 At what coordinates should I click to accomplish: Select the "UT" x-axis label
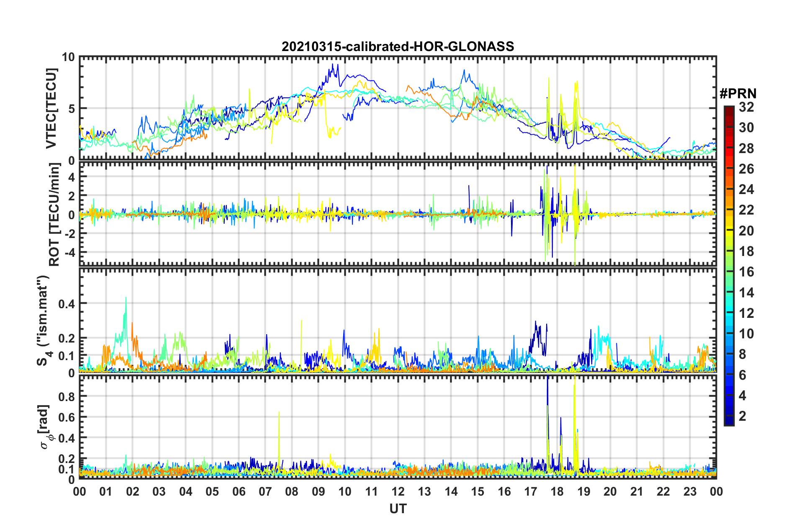[x=398, y=509]
